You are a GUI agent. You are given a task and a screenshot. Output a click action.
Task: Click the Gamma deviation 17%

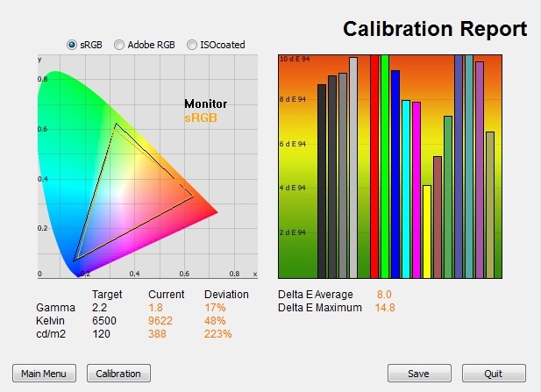(215, 308)
